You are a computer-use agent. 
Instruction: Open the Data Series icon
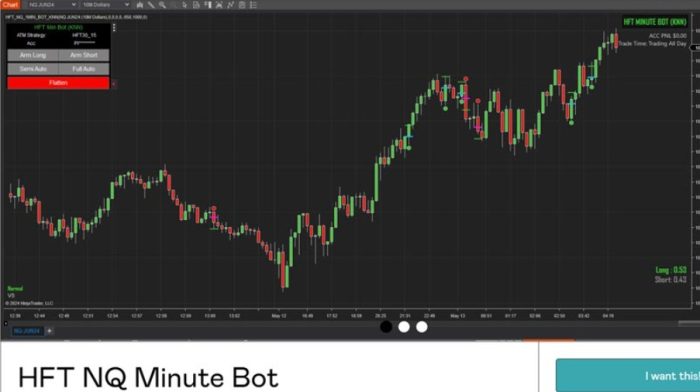219,5
